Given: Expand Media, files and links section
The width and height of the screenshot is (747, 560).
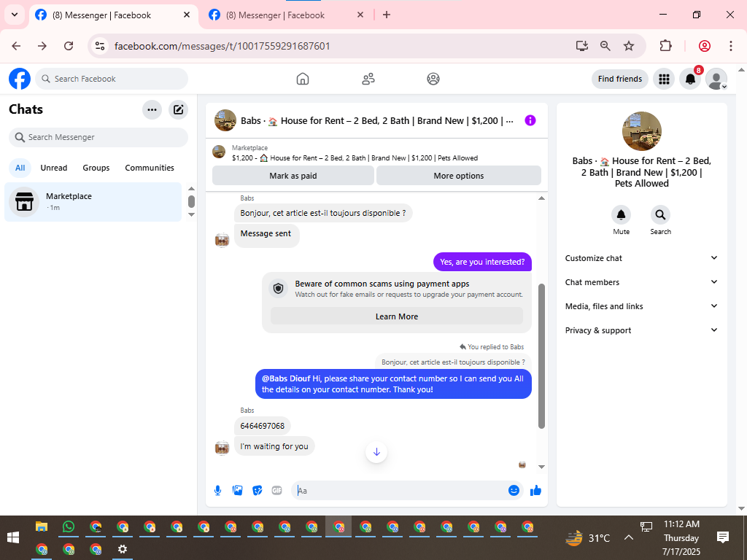Looking at the screenshot, I should click(x=641, y=306).
